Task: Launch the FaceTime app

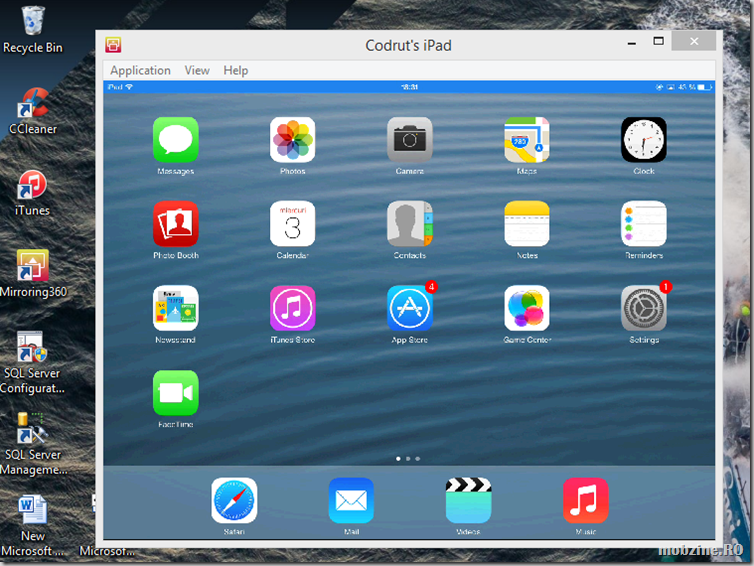Action: [x=176, y=393]
